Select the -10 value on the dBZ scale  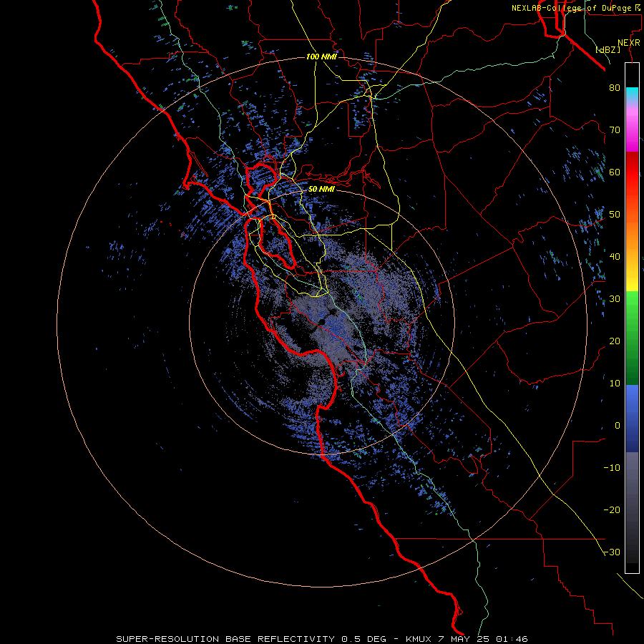612,468
